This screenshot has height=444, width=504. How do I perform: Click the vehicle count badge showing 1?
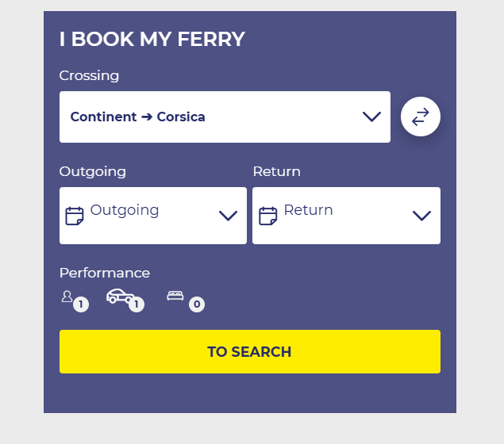pyautogui.click(x=137, y=304)
